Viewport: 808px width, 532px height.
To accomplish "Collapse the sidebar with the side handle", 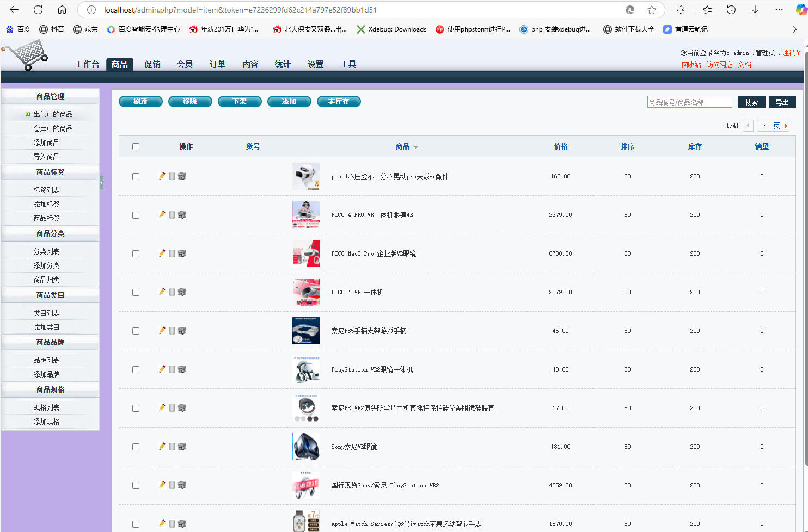I will pos(102,182).
